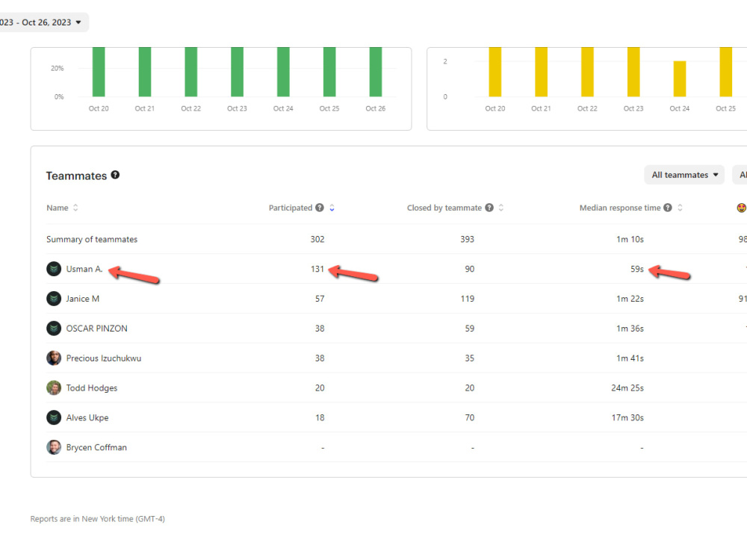Click Usman A. avatar icon
747x560 pixels.
(54, 269)
